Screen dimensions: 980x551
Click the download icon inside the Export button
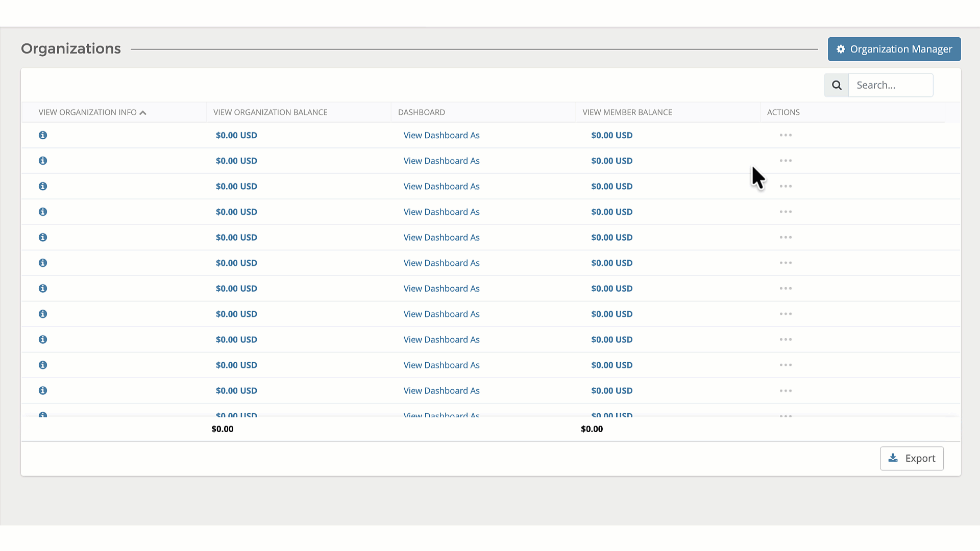(x=893, y=458)
